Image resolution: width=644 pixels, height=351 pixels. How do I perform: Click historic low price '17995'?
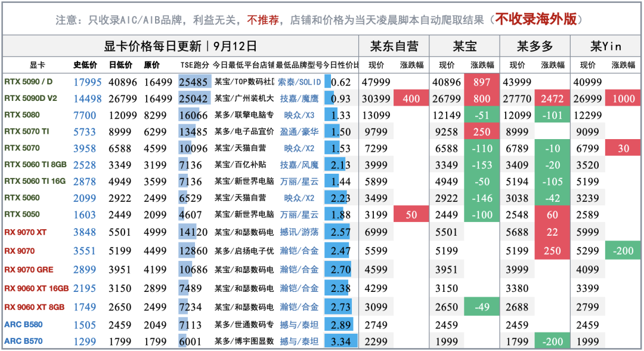tap(88, 82)
